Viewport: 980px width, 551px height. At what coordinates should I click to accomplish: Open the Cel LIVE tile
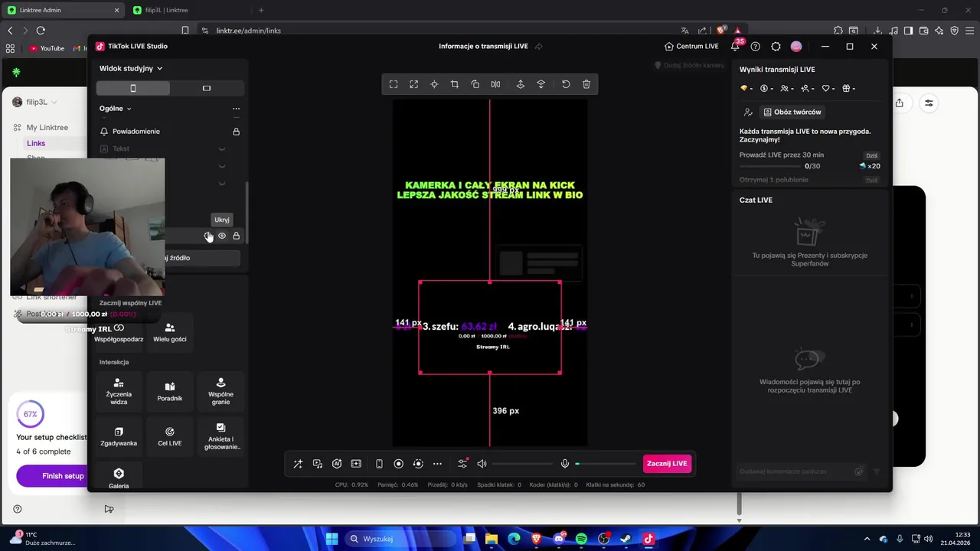point(170,436)
